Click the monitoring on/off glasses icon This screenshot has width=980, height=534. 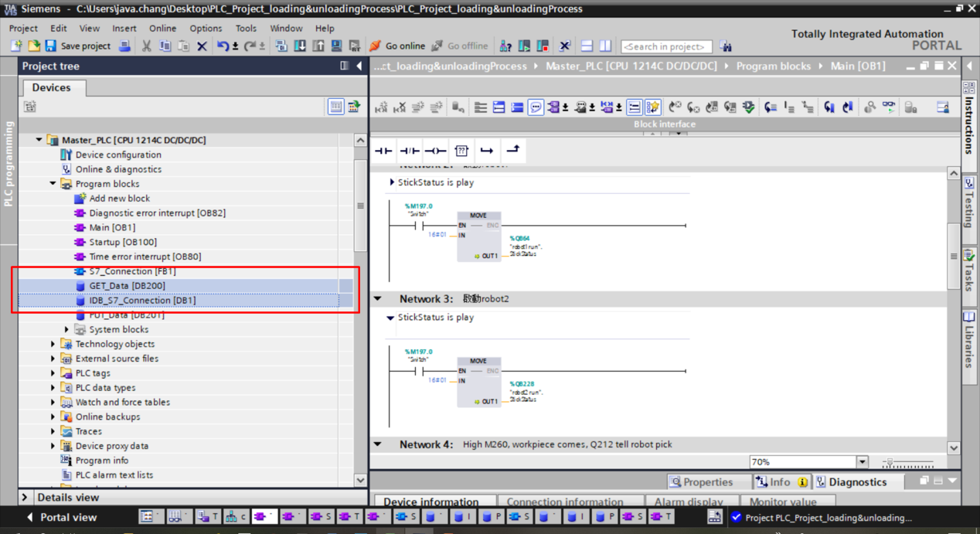889,107
